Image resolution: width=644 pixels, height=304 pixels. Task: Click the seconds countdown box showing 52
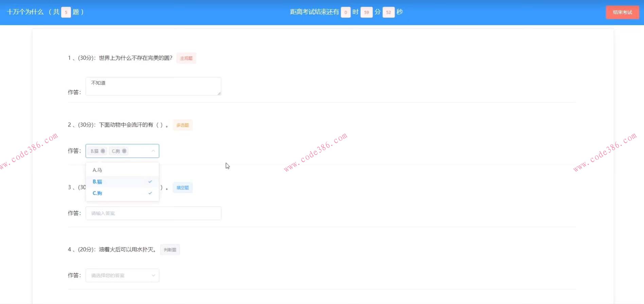(388, 12)
